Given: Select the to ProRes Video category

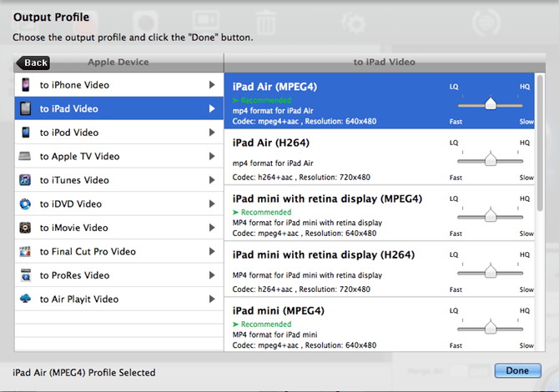Looking at the screenshot, I should click(119, 275).
